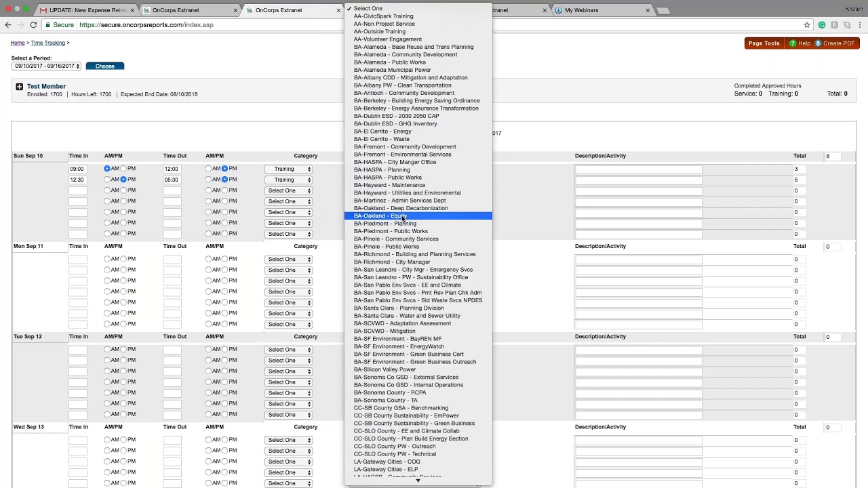Open first Mon Sep 11 category Select One dropdown
This screenshot has height=488, width=868.
[288, 259]
